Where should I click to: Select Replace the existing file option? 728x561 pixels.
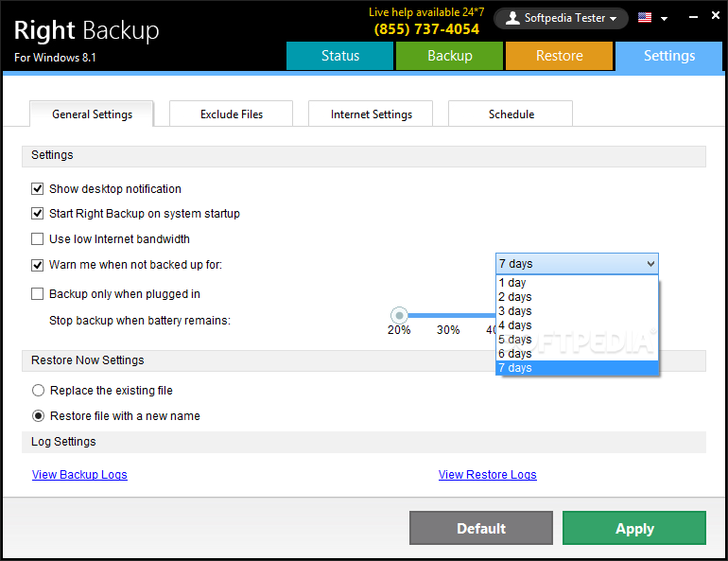coord(38,390)
